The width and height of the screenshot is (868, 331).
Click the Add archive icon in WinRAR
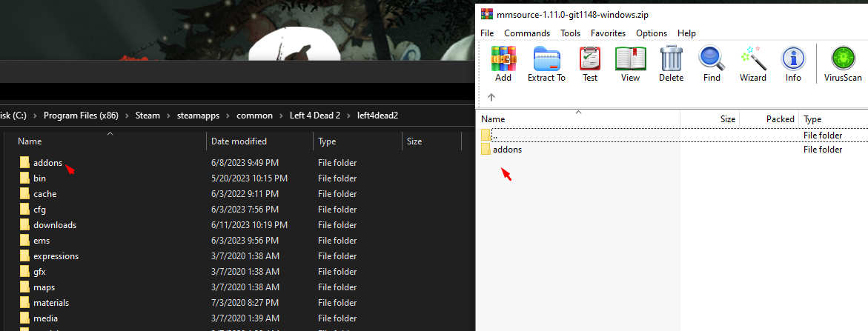pos(503,58)
